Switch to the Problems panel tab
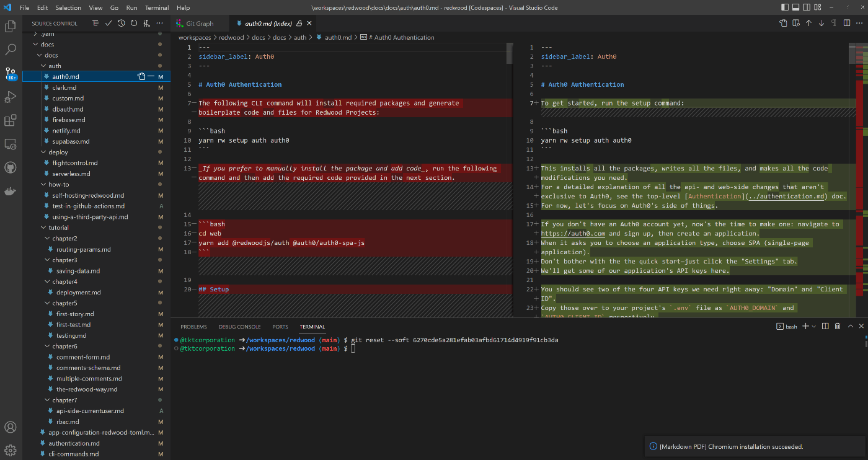This screenshot has height=460, width=868. tap(193, 326)
